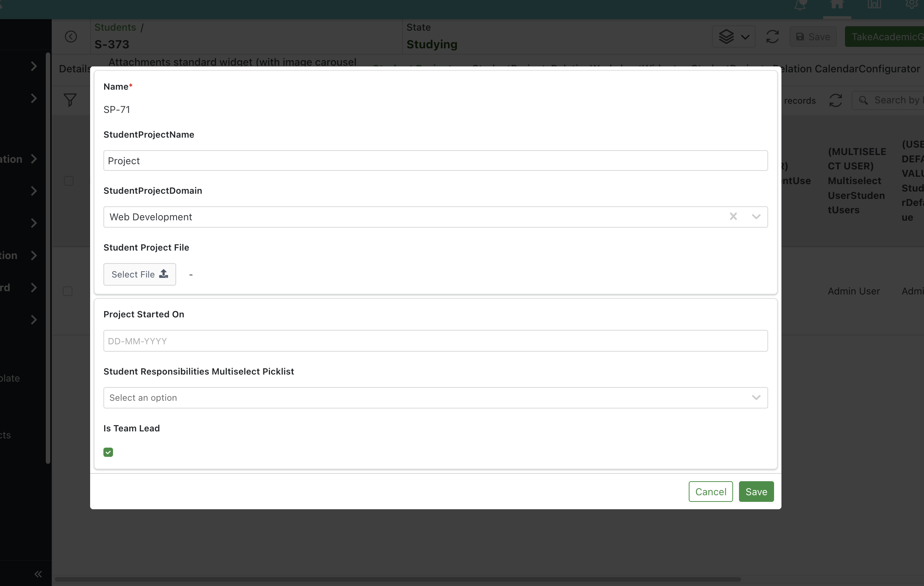The image size is (924, 586).
Task: Click the Admin User table cell
Action: (854, 291)
